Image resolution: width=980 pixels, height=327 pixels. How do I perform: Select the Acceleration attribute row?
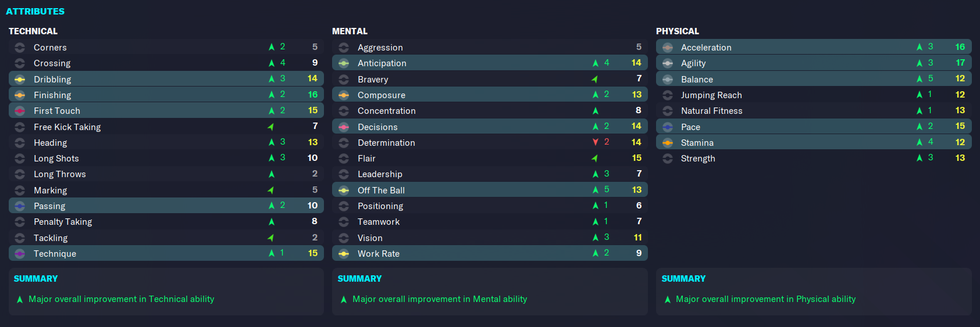814,47
